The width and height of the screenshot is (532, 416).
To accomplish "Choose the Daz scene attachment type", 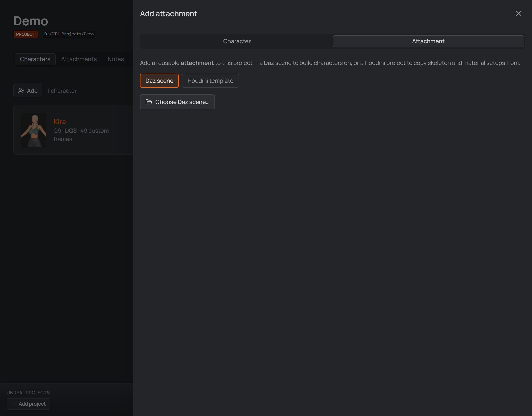I will tap(159, 81).
